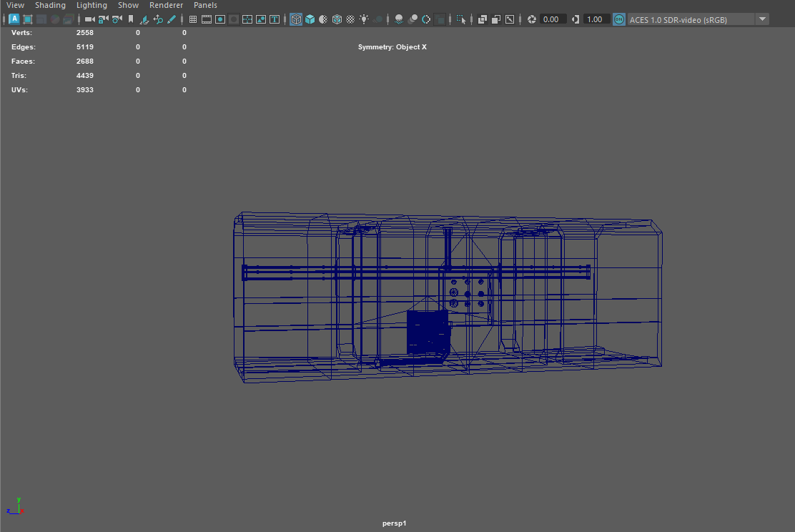The image size is (795, 532).
Task: Toggle the viewport Grid display
Action: [x=192, y=19]
